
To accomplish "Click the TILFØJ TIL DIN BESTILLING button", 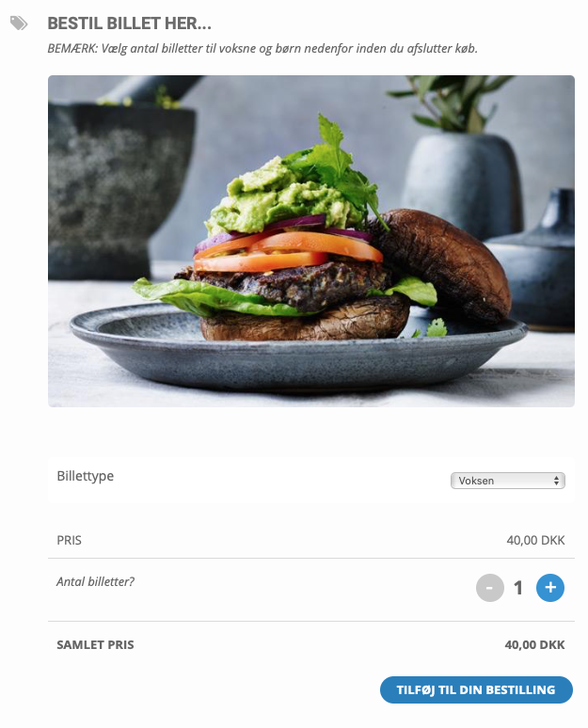I will (476, 689).
